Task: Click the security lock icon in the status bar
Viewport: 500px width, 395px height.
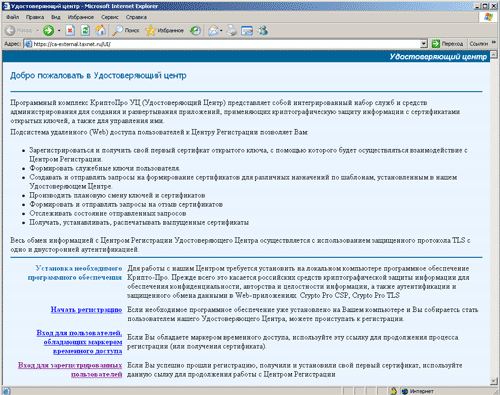Action: 393,391
